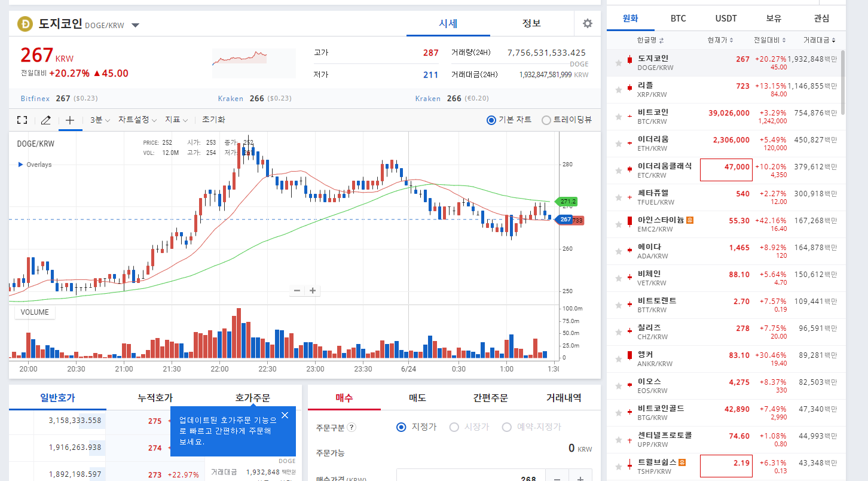The image size is (868, 481).
Task: Select 기본 차트 radio button
Action: [491, 120]
